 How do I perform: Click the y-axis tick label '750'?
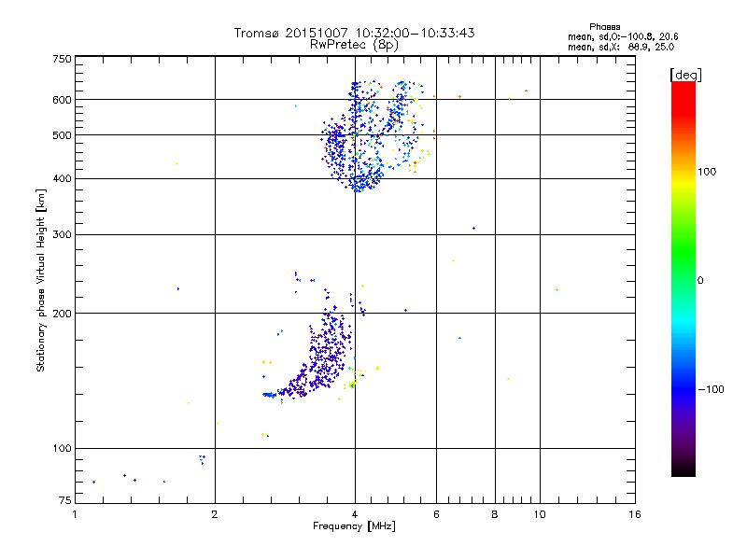(63, 59)
